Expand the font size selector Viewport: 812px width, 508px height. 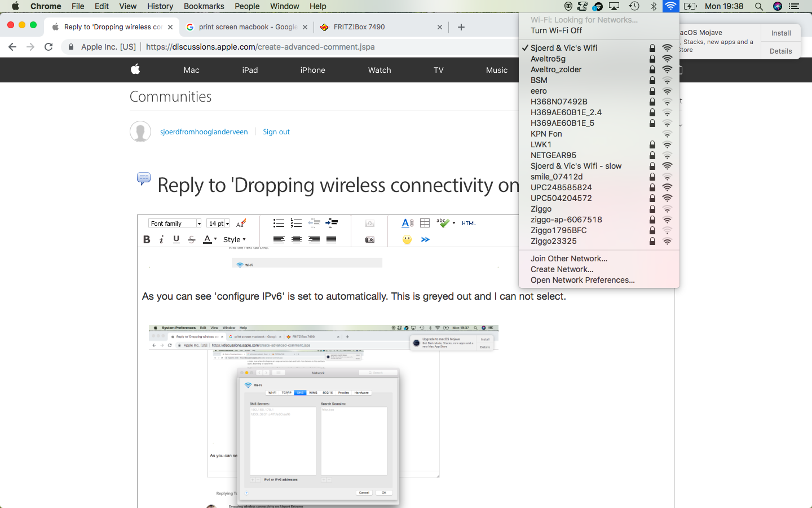click(218, 223)
